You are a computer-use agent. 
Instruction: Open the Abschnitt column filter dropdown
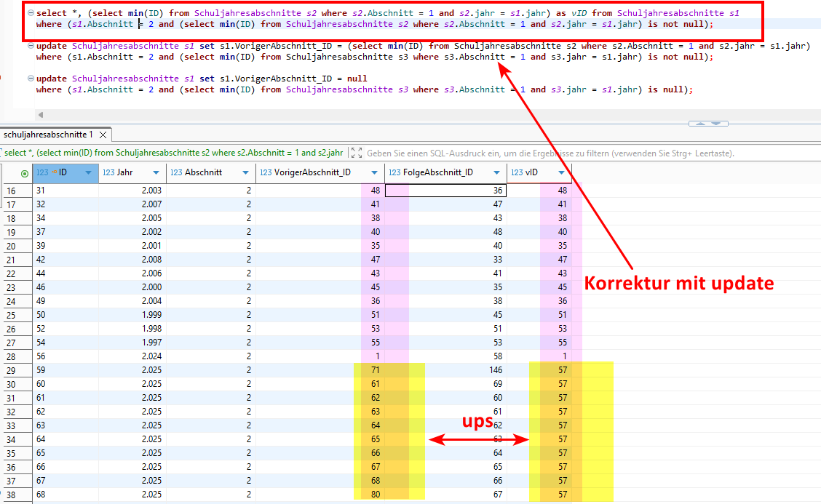pos(245,173)
